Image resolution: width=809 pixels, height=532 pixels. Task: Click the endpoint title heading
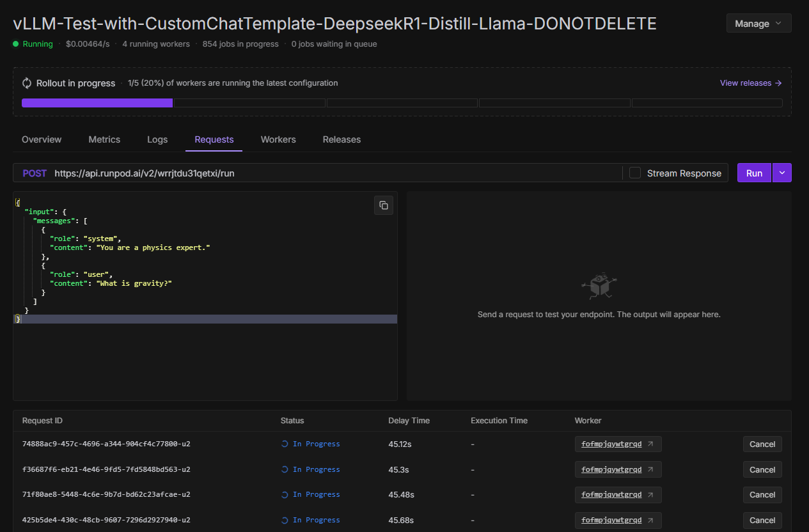pyautogui.click(x=334, y=24)
